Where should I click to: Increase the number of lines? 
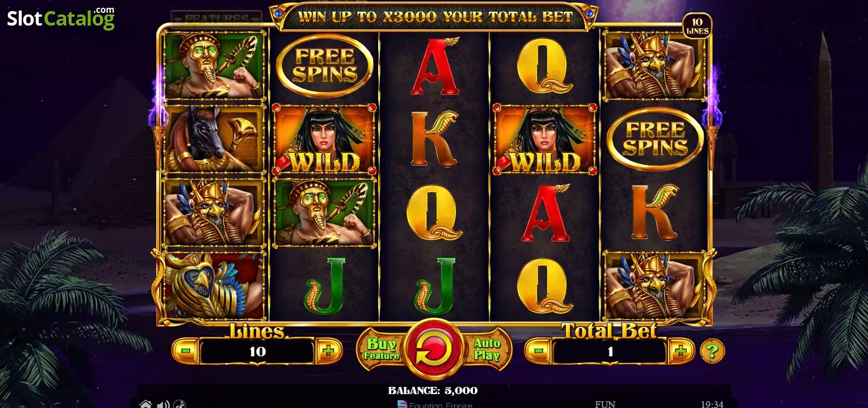click(x=329, y=351)
